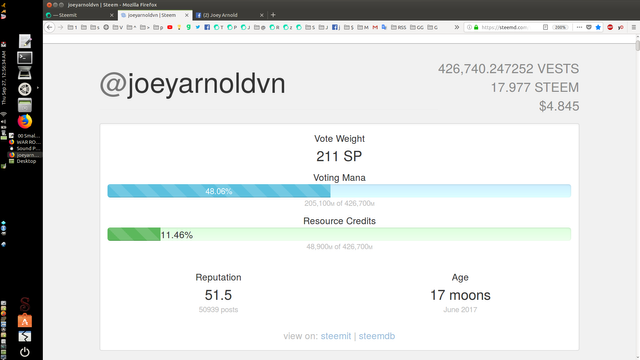Open the Google Translate bookmark icon

[384, 27]
